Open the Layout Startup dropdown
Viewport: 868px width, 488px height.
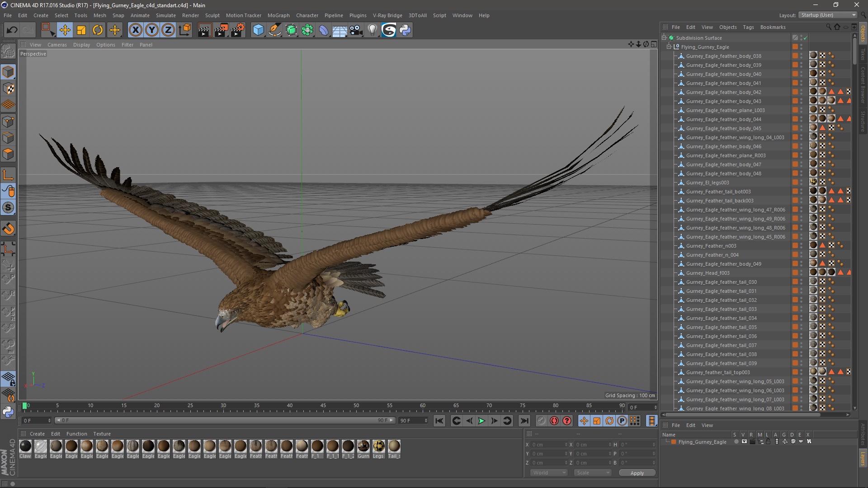click(828, 15)
